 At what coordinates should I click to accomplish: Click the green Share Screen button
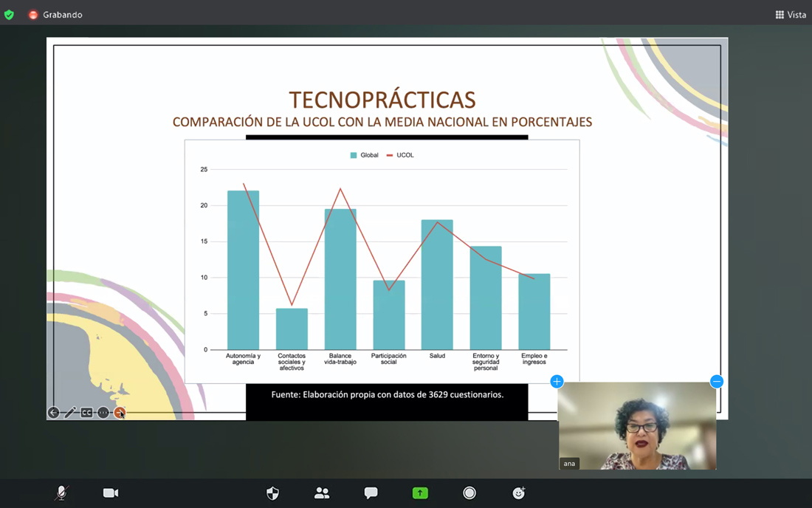point(420,493)
